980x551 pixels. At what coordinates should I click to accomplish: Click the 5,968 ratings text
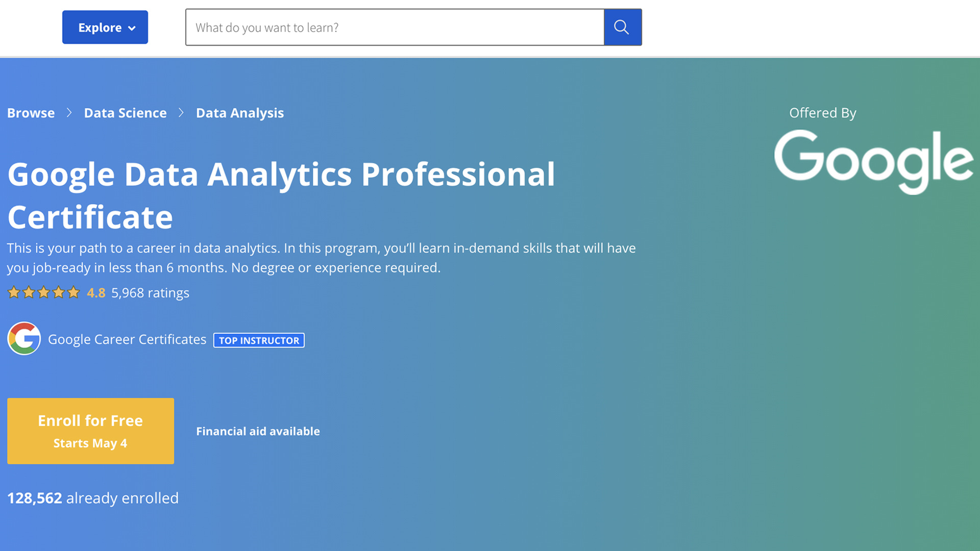coord(151,293)
